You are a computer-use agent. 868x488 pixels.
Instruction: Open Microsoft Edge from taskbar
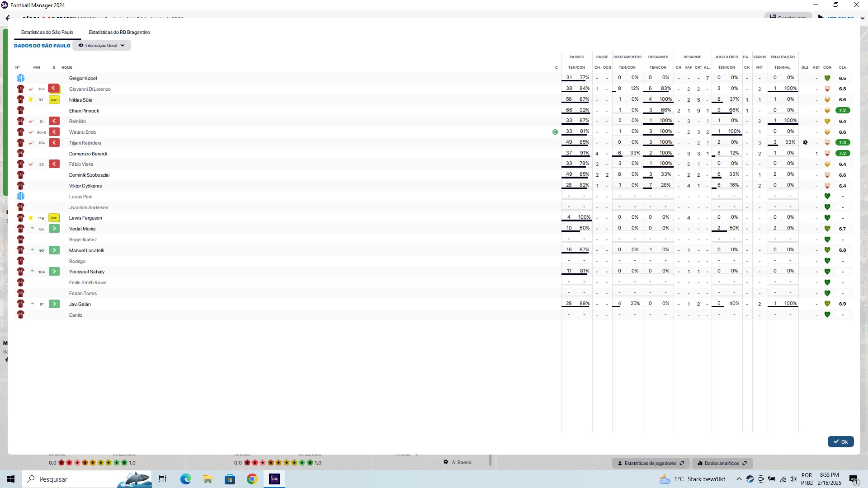tap(185, 479)
